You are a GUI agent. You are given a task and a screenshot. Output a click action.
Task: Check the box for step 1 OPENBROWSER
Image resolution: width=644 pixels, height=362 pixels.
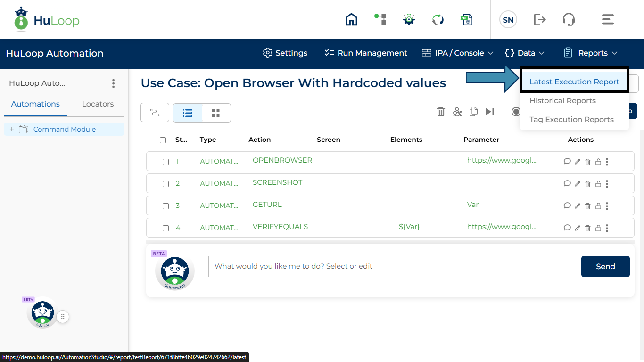[x=165, y=162]
